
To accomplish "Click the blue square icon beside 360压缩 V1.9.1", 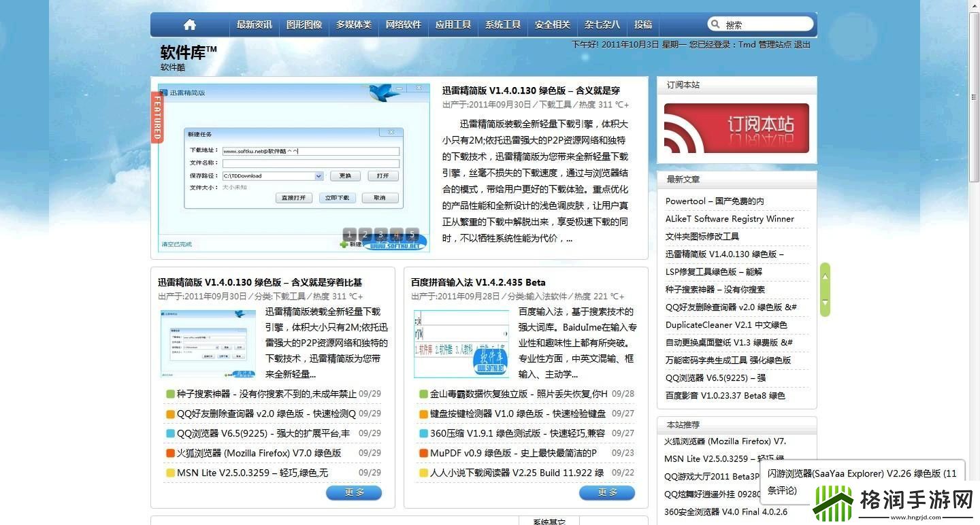I will (423, 433).
